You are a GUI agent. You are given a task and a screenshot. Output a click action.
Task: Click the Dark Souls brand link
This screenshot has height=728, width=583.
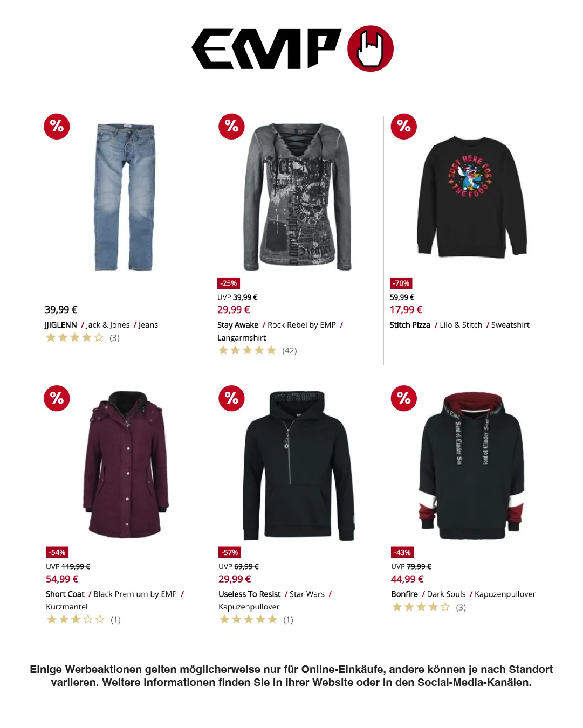click(446, 594)
